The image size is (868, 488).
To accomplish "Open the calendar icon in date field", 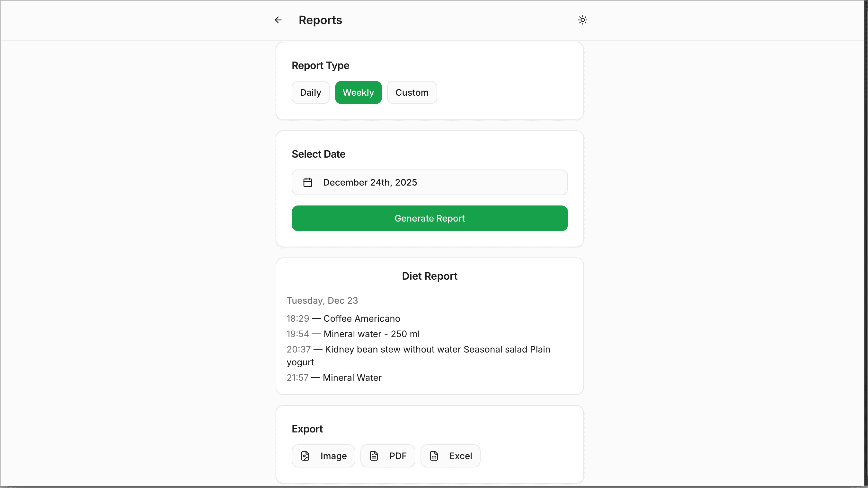I will pyautogui.click(x=307, y=182).
